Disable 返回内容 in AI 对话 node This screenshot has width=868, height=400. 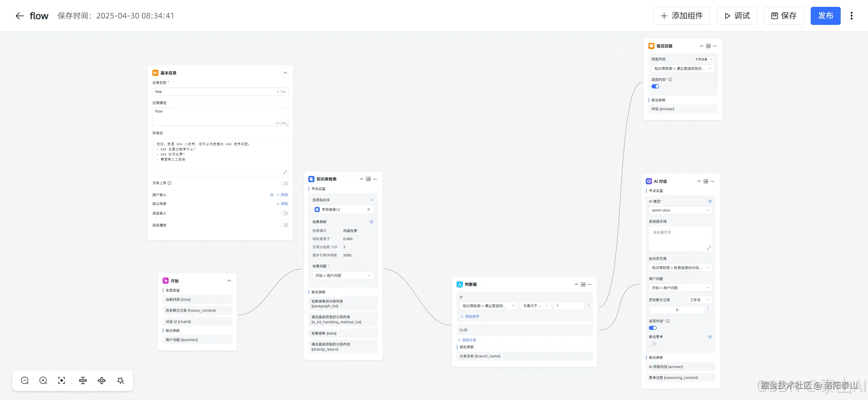[653, 328]
